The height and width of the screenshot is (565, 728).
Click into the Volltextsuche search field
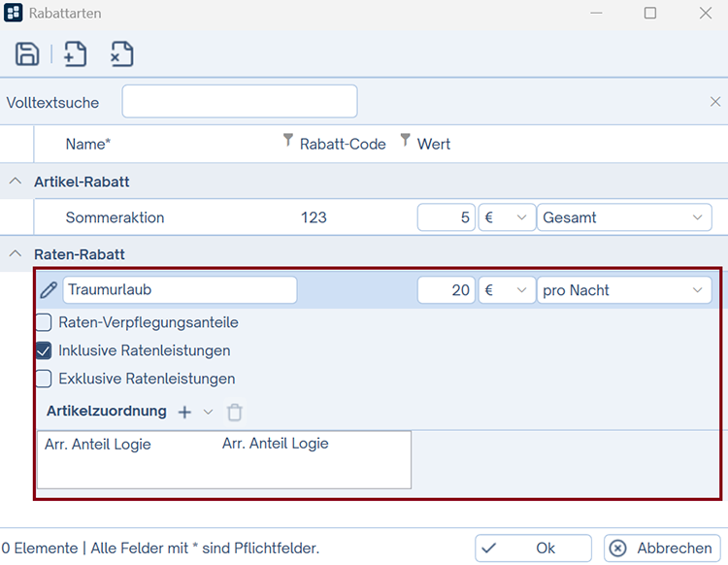point(239,101)
